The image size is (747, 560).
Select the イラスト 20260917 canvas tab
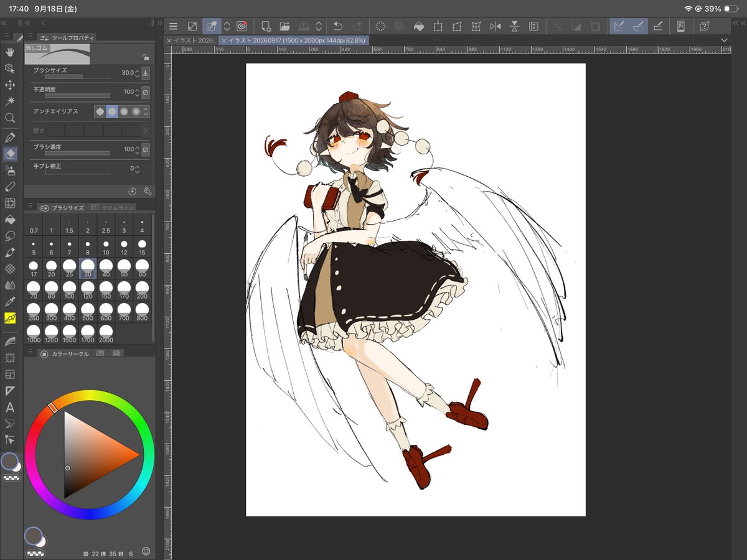coord(294,40)
